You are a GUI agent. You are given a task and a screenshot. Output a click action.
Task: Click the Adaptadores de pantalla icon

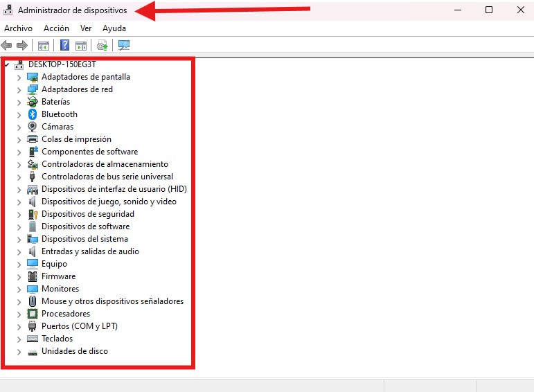click(33, 78)
